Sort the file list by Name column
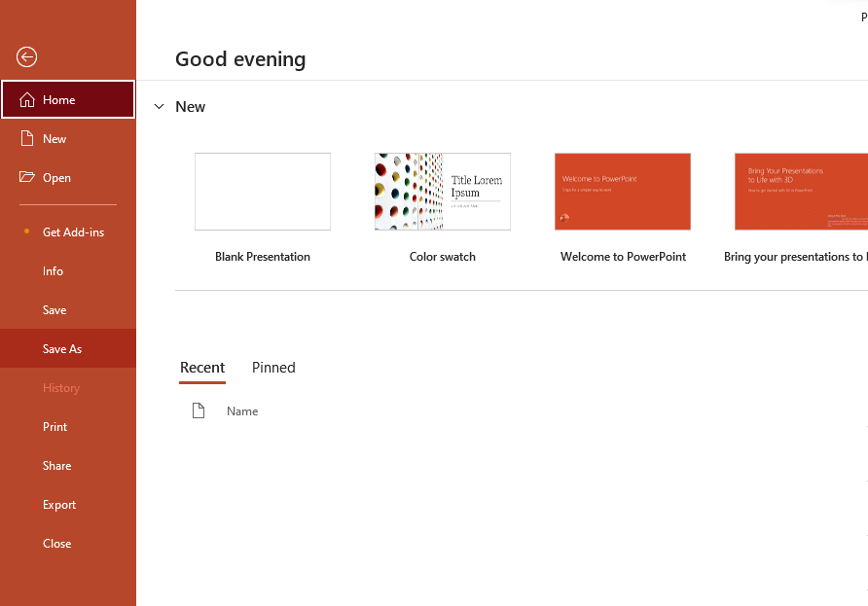 click(242, 411)
